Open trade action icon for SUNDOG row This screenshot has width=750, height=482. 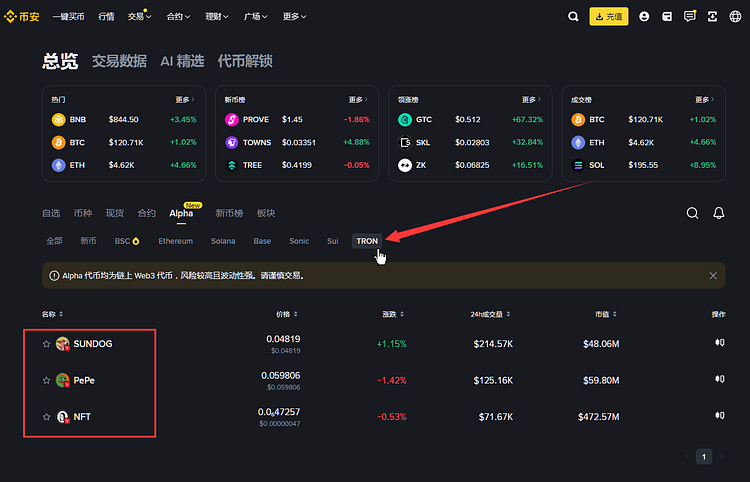coord(720,342)
